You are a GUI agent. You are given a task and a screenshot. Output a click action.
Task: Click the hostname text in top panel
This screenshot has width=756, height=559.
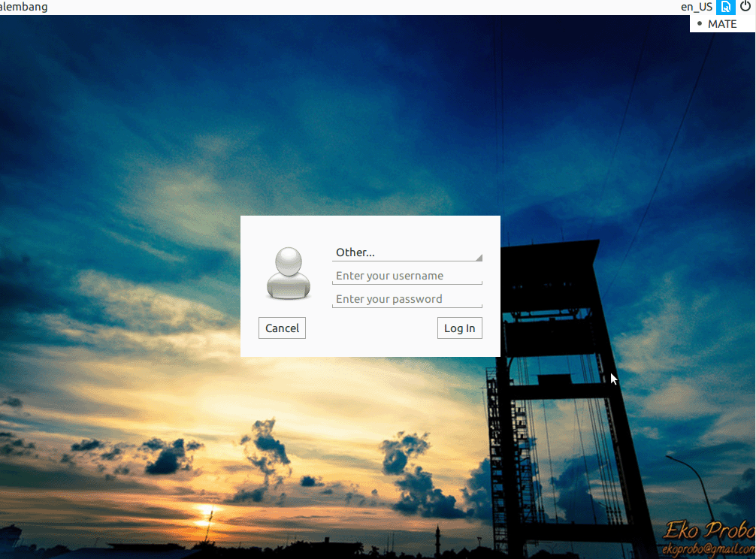pos(23,7)
